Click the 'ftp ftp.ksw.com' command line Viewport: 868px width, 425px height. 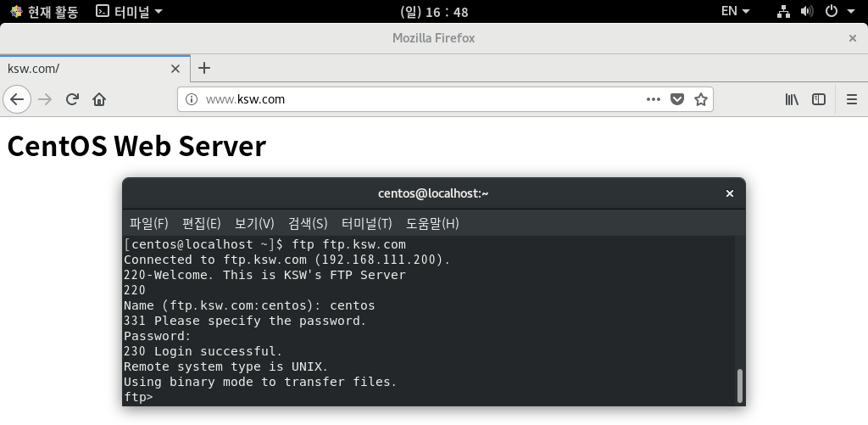tap(348, 244)
